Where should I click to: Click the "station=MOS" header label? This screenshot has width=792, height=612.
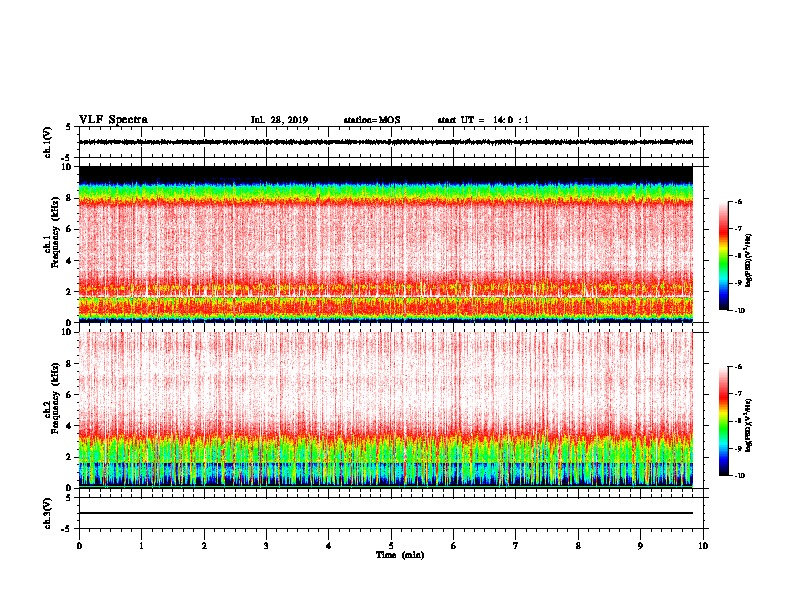pyautogui.click(x=372, y=120)
